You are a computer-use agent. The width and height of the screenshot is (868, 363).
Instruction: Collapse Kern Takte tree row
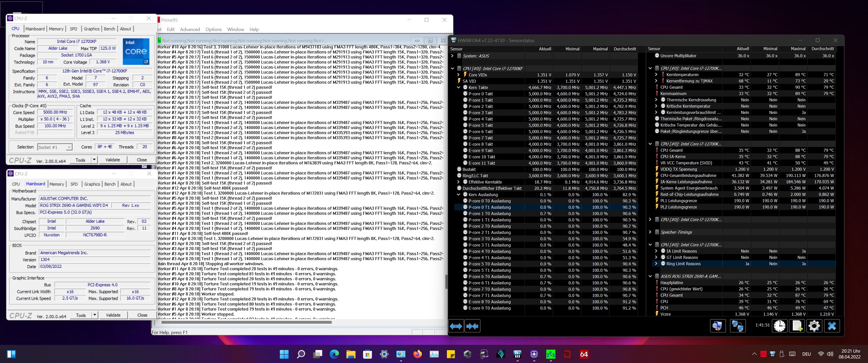(x=458, y=87)
